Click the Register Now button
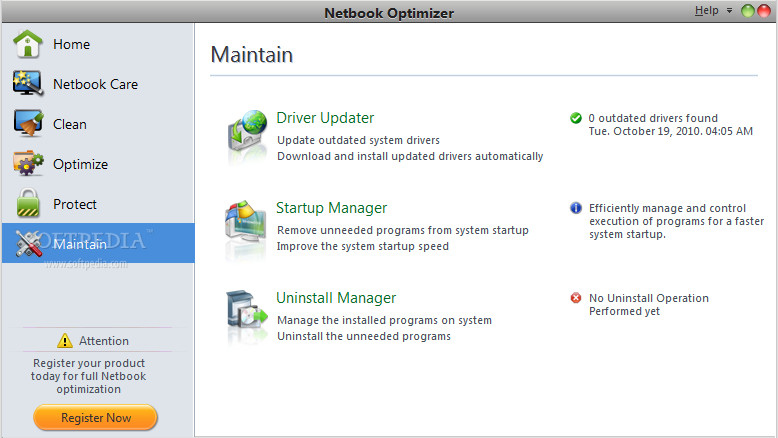 coord(95,417)
